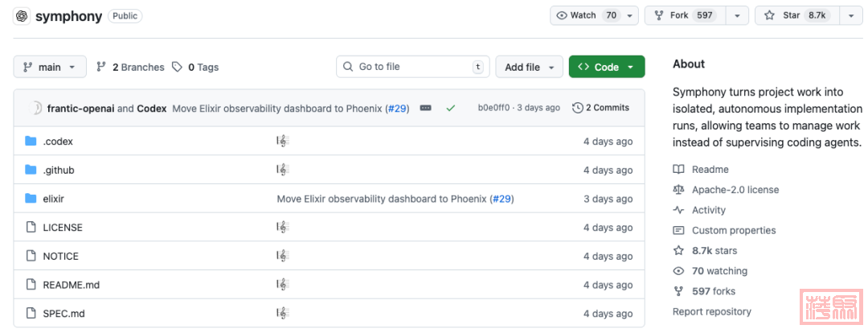Open the Add file menu
The image size is (868, 329).
click(529, 67)
